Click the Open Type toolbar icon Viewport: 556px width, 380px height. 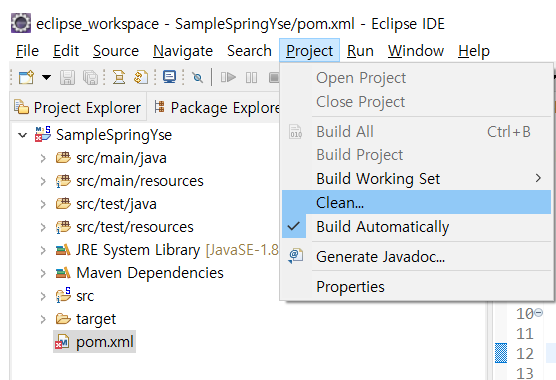click(x=119, y=77)
